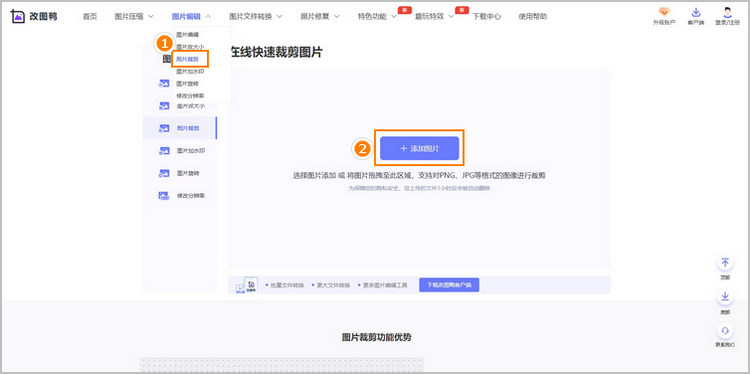The image size is (750, 374).
Task: Click the 升级账户 text link
Action: click(x=664, y=22)
